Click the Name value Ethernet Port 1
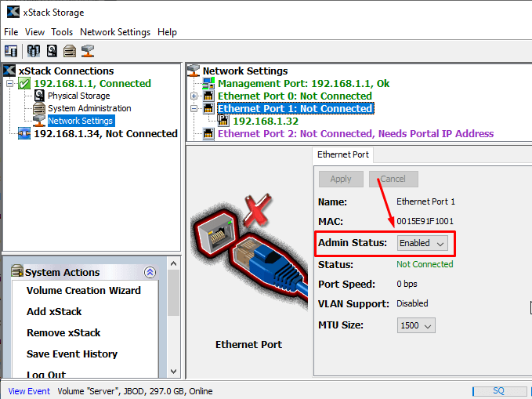 click(x=425, y=201)
